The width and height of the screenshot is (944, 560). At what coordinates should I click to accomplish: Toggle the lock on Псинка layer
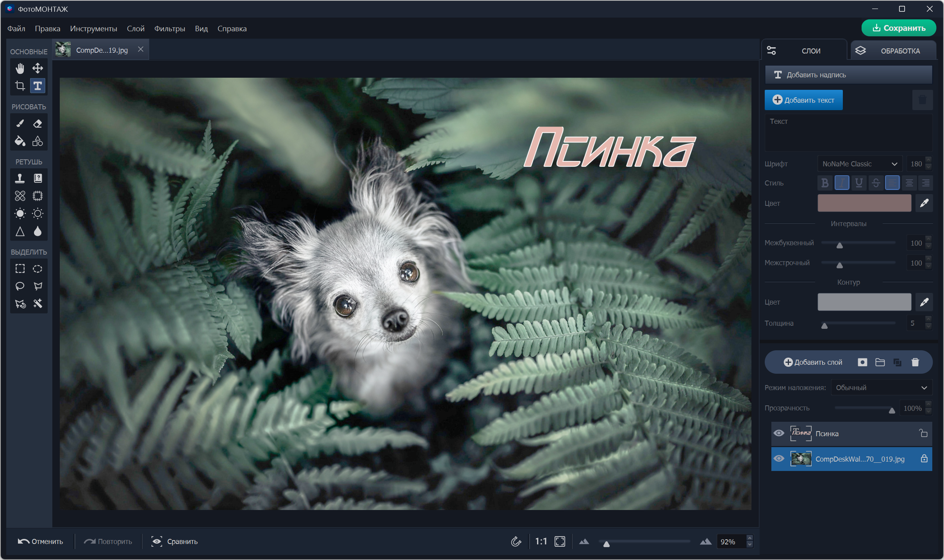click(x=923, y=433)
